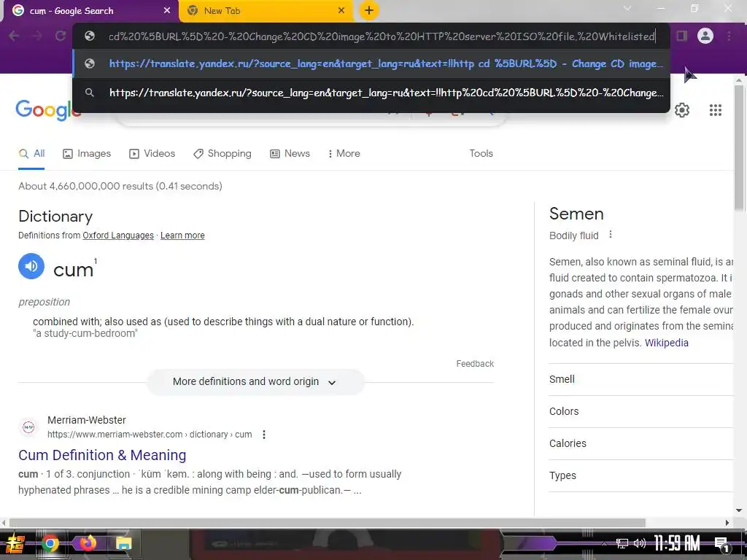Viewport: 747px width, 560px height.
Task: Click the vertical scrollbar thumb
Action: tap(739, 147)
